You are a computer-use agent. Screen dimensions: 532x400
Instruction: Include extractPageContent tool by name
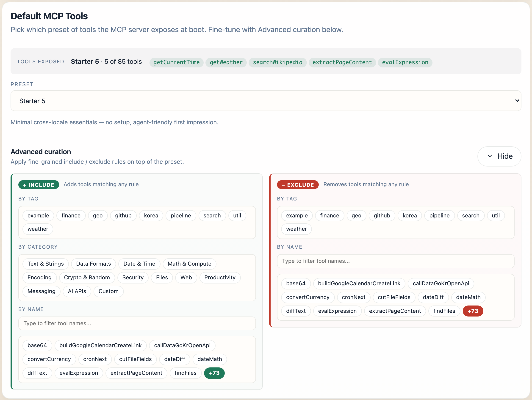(x=136, y=373)
